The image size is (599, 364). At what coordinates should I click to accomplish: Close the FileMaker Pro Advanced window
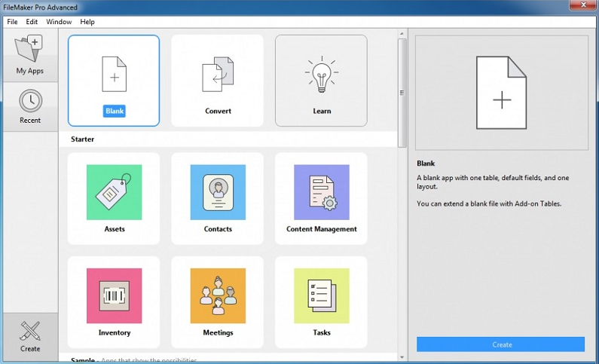(x=583, y=5)
